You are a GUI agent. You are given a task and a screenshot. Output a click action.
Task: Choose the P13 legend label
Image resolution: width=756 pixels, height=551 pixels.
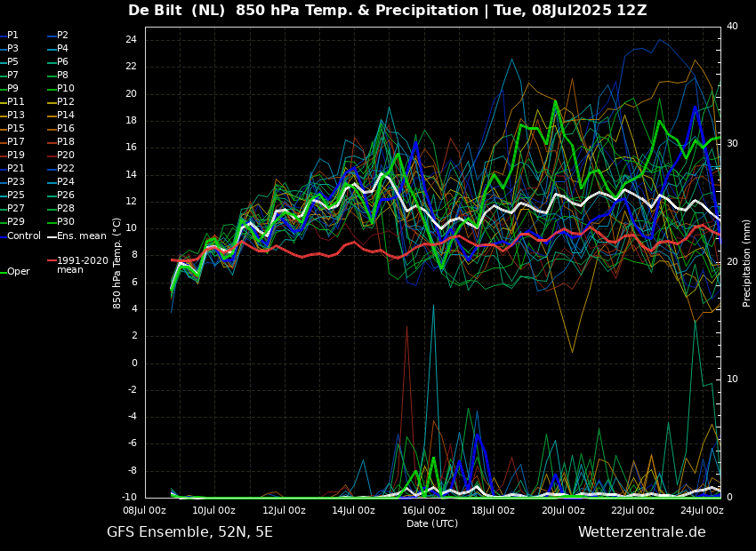coord(12,116)
